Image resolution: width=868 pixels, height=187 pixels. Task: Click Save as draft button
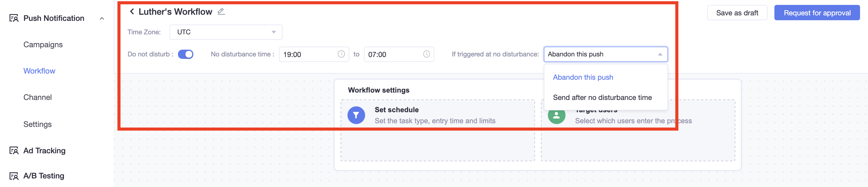click(737, 13)
